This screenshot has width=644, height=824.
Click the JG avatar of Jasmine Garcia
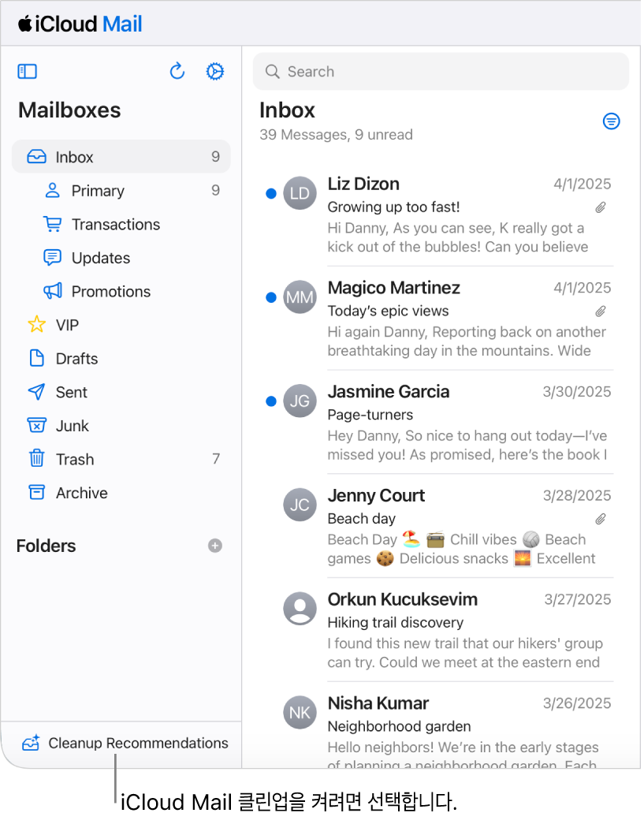[x=300, y=401]
